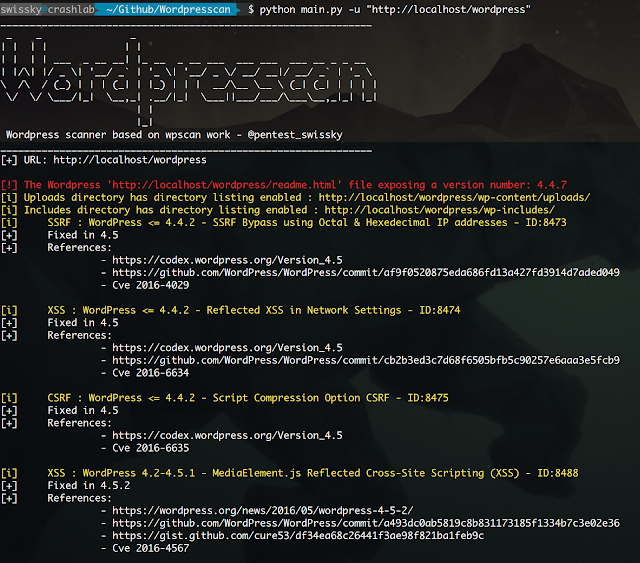The image size is (640, 563).
Task: Click the Cve 2016-4029 reference
Action: click(151, 285)
